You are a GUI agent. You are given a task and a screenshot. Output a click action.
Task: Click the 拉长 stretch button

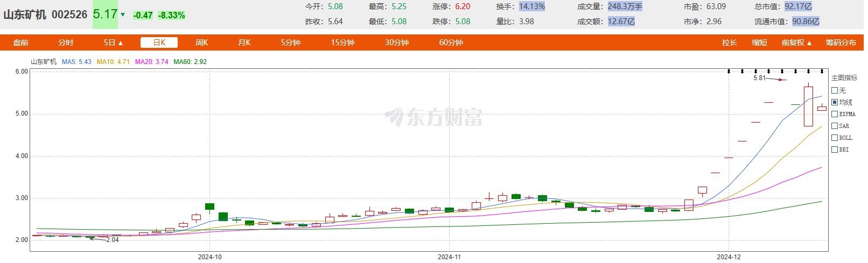[730, 42]
